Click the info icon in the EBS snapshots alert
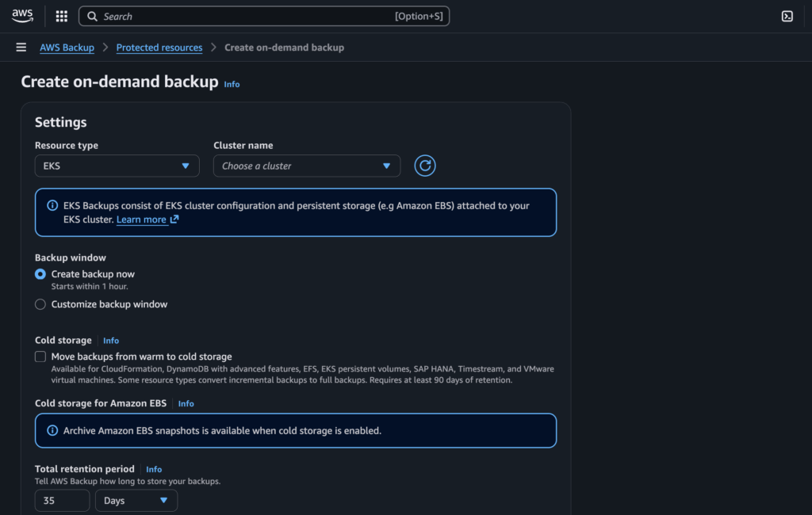The width and height of the screenshot is (812, 515). [x=52, y=430]
